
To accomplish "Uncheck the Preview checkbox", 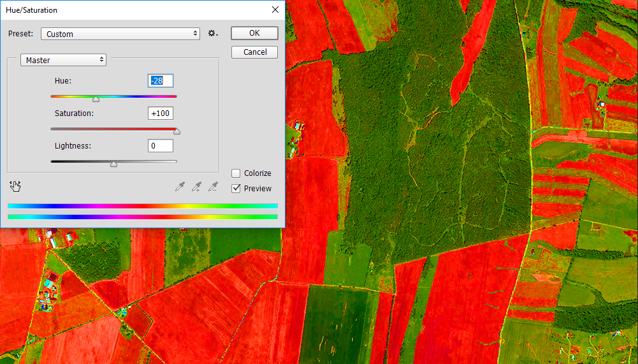I will click(x=236, y=189).
